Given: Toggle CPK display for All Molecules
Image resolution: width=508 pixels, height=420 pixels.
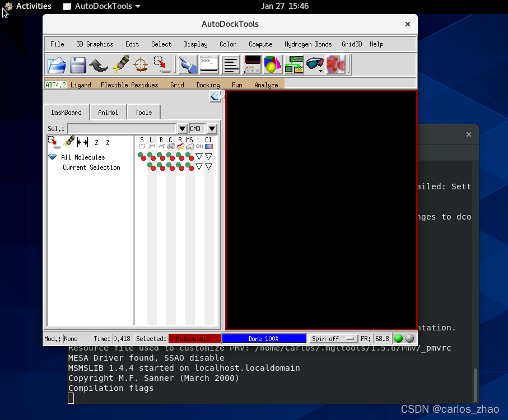Looking at the screenshot, I should point(170,157).
